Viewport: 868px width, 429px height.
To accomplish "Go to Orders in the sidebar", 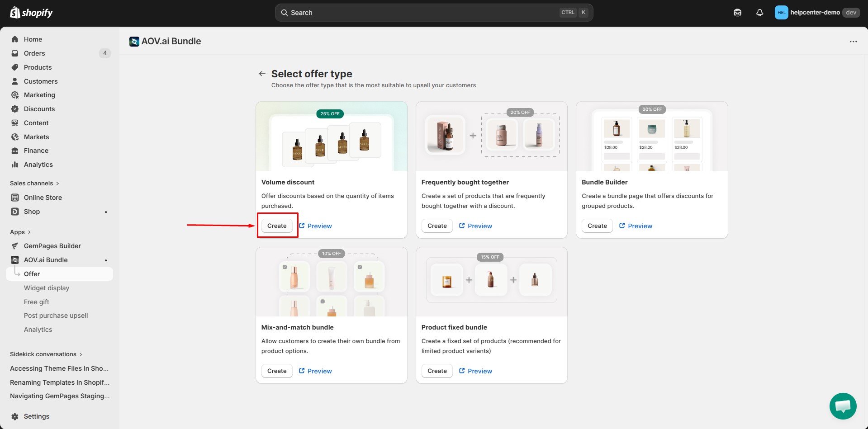I will click(x=34, y=53).
